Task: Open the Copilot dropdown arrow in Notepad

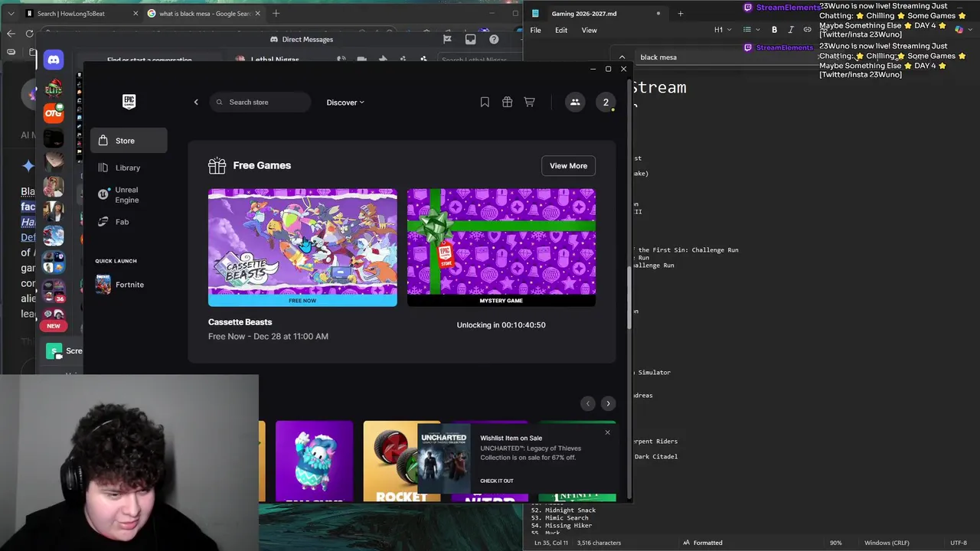Action: coord(972,30)
